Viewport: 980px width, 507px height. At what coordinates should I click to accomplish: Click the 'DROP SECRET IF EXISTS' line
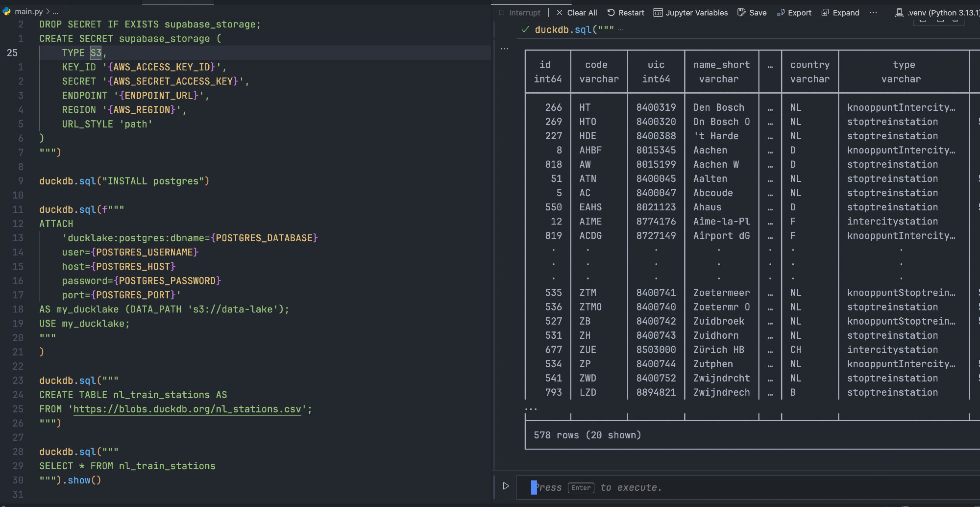tap(150, 25)
